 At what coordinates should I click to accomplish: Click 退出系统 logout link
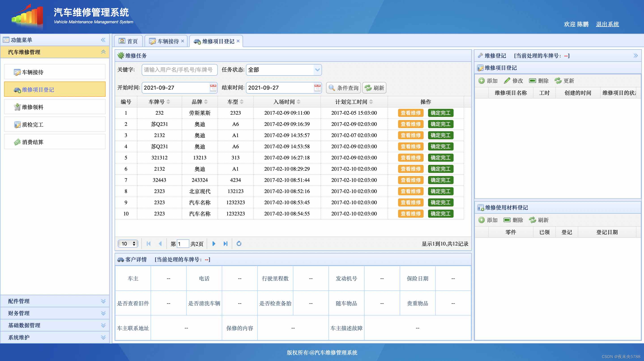click(x=607, y=24)
